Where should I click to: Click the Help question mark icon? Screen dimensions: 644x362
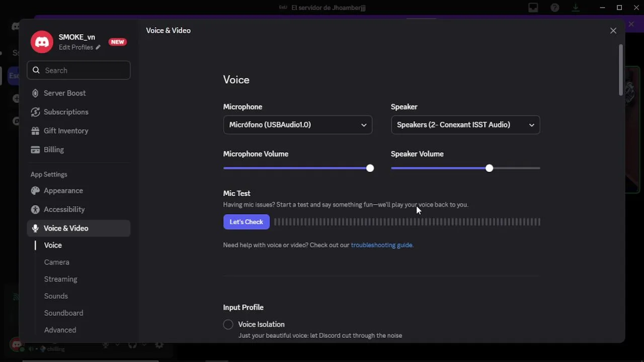555,8
